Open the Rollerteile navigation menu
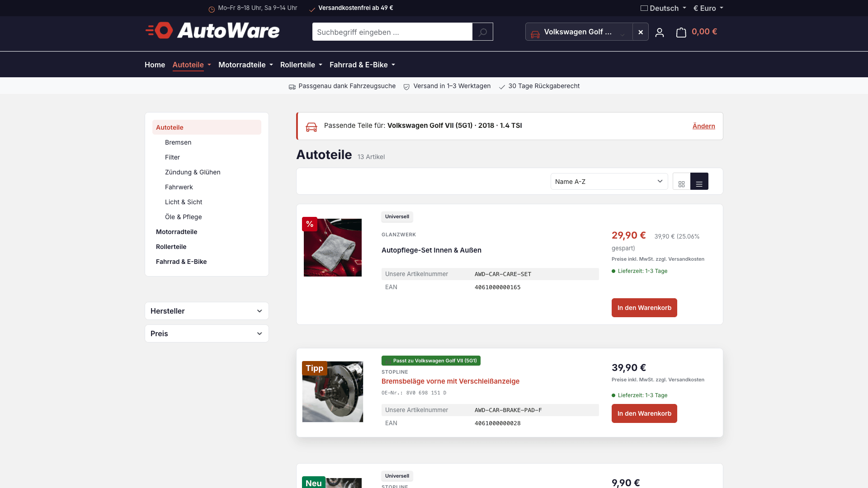The width and height of the screenshot is (868, 488). tap(301, 65)
